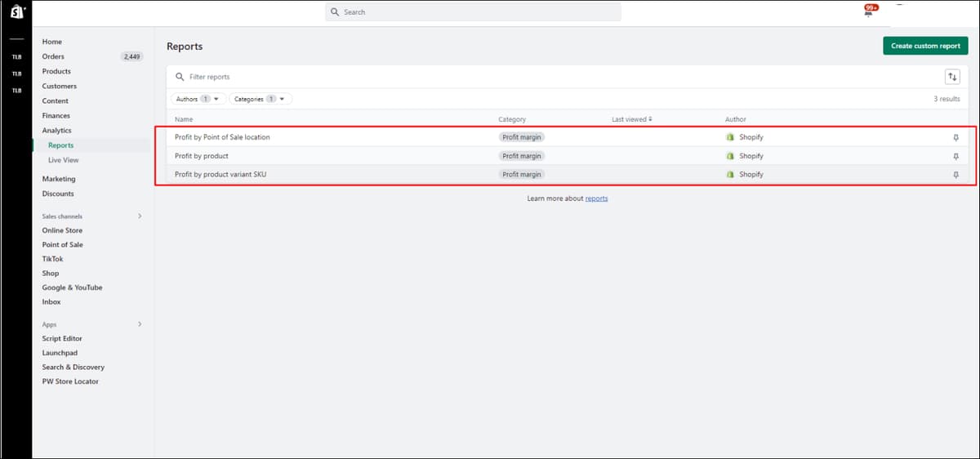Open Orders in the sidebar
Viewport: 980px width, 459px height.
click(53, 56)
